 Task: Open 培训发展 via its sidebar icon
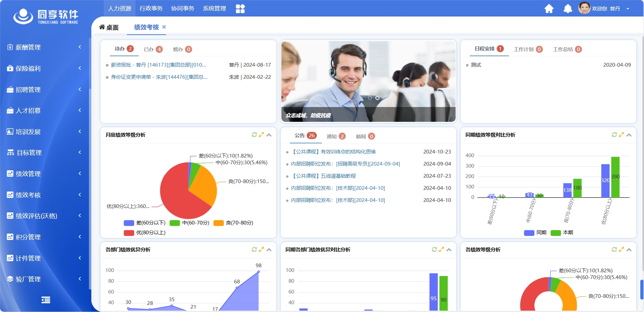pos(10,132)
